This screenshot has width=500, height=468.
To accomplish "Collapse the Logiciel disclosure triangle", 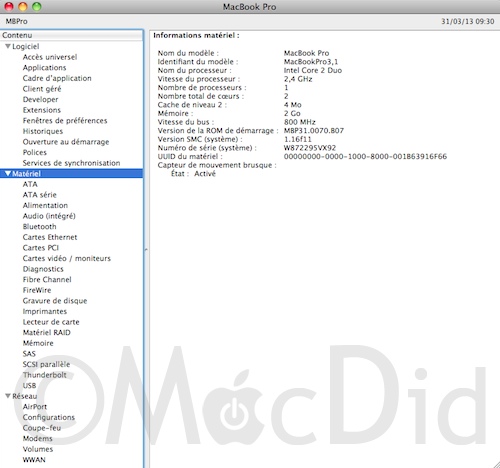I will click(x=8, y=46).
